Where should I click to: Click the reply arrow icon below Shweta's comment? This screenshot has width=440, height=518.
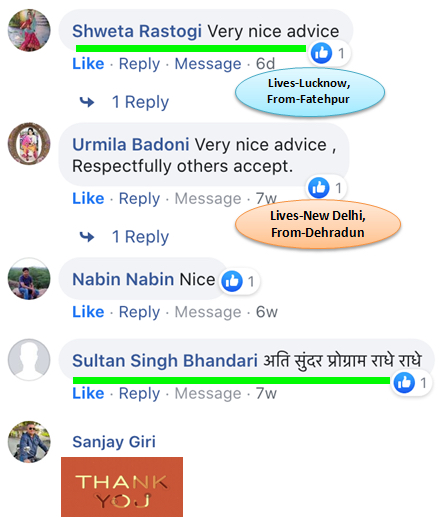[87, 102]
